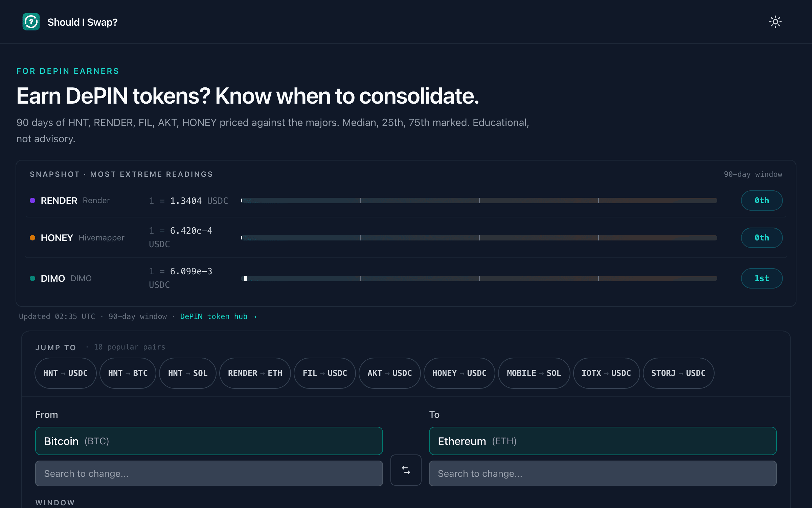Click the HONEY orange dot marker
Image resolution: width=812 pixels, height=508 pixels.
[32, 238]
